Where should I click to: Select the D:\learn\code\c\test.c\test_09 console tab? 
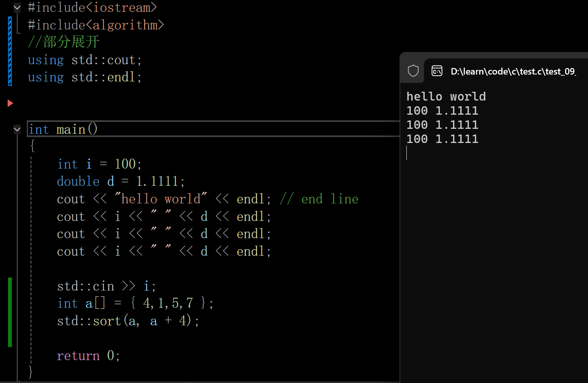pyautogui.click(x=506, y=71)
